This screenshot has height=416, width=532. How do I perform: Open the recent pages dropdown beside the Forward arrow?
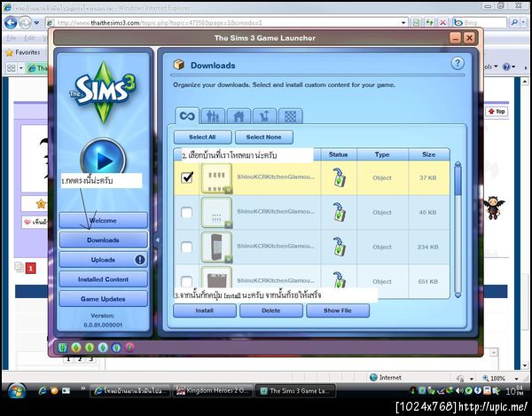pos(36,23)
